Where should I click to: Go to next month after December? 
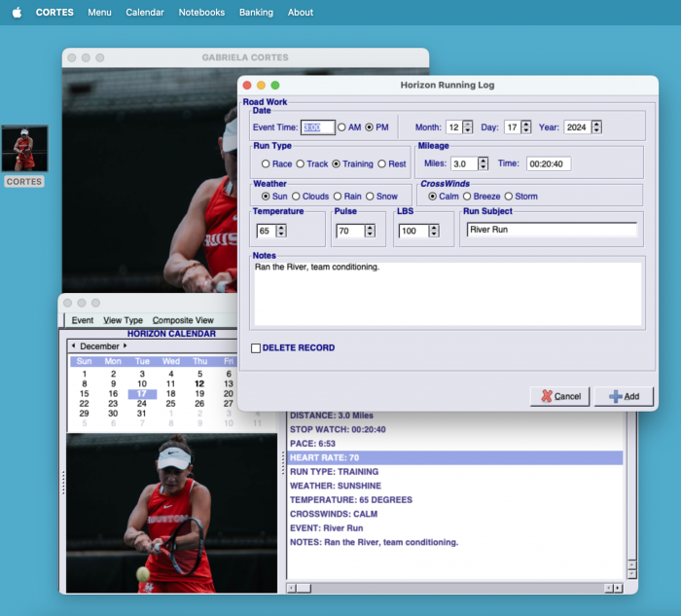pyautogui.click(x=125, y=346)
